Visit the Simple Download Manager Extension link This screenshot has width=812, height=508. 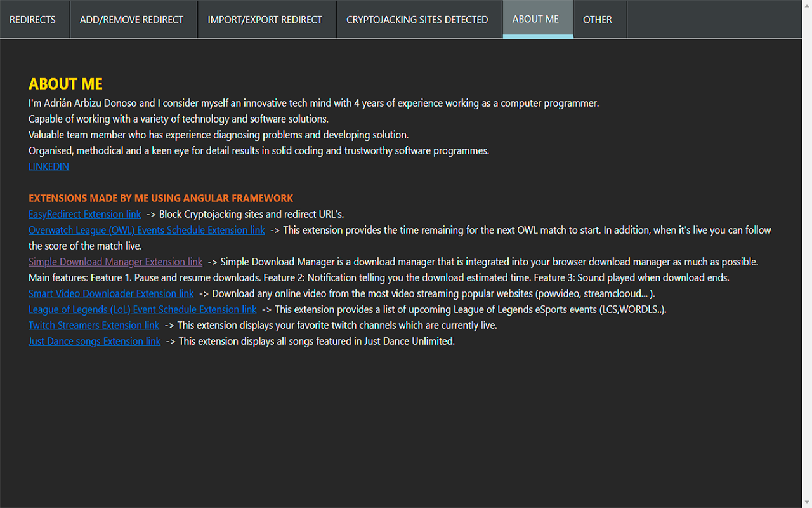click(x=115, y=262)
